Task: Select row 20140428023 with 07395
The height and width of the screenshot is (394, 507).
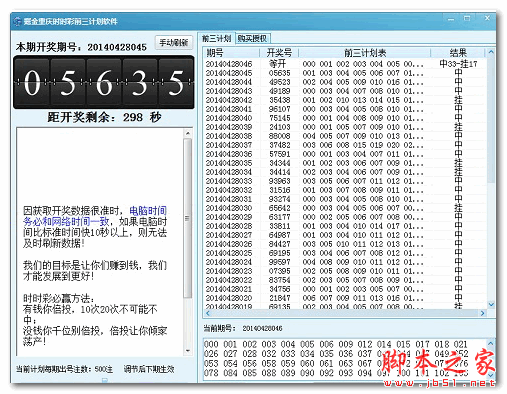Action: (x=345, y=271)
